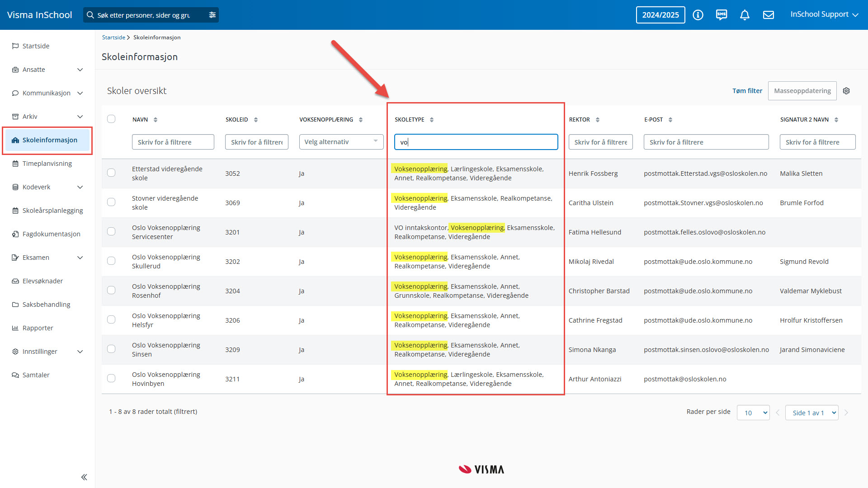Select school ID 3204 cell
The width and height of the screenshot is (868, 488).
click(233, 291)
